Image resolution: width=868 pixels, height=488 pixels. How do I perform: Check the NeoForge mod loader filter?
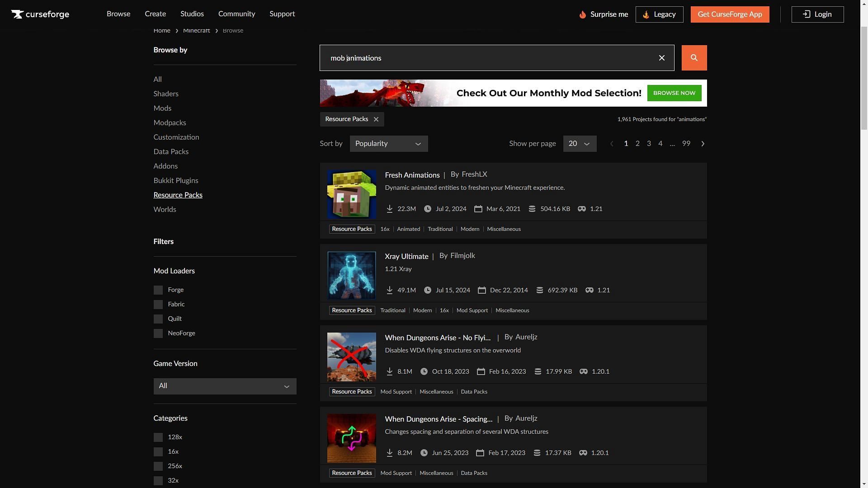pyautogui.click(x=158, y=333)
